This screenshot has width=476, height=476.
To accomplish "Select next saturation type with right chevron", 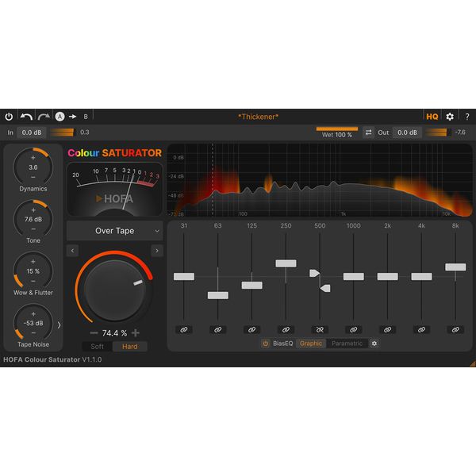I will (157, 251).
